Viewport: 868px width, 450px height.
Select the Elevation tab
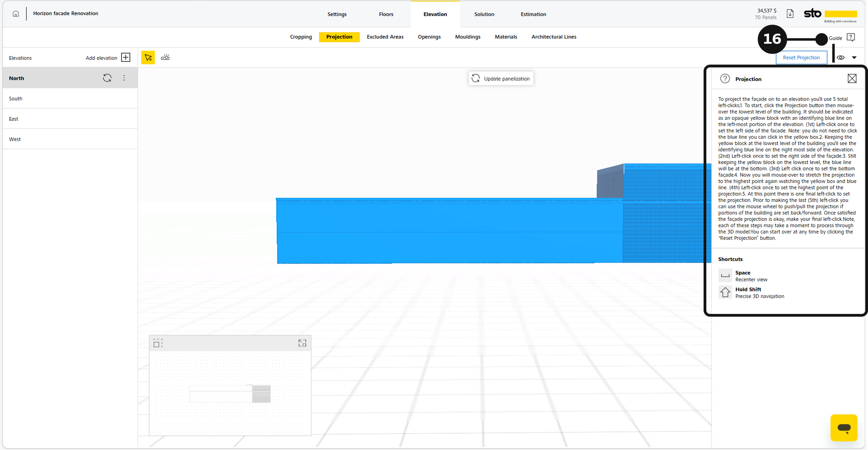(435, 14)
